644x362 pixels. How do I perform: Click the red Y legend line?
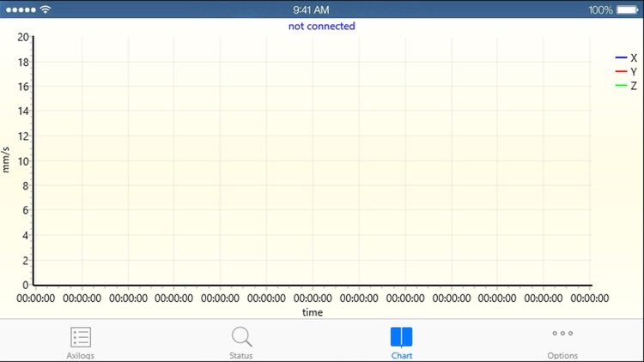(621, 71)
